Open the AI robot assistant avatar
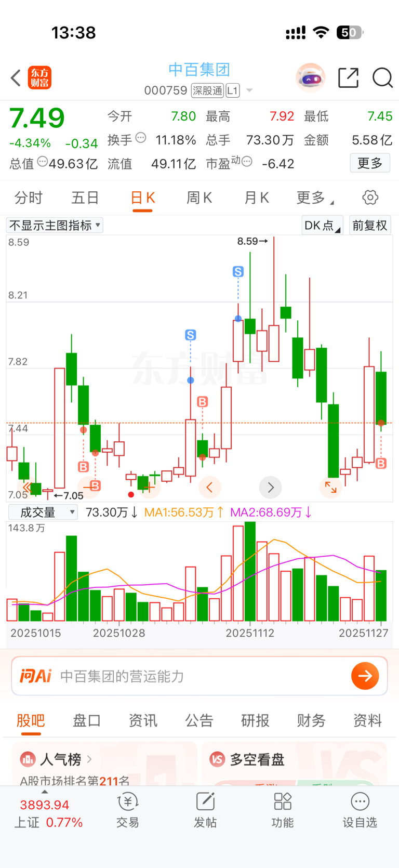This screenshot has width=399, height=868. pyautogui.click(x=310, y=78)
